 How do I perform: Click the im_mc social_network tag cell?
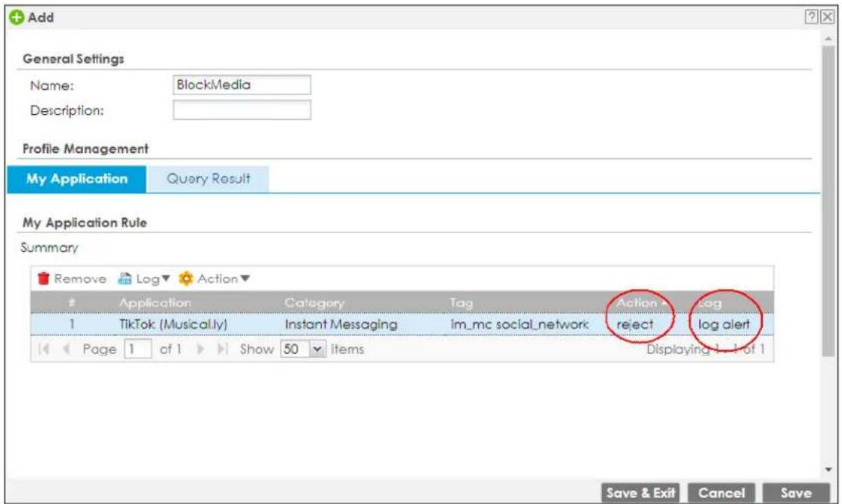pyautogui.click(x=520, y=324)
